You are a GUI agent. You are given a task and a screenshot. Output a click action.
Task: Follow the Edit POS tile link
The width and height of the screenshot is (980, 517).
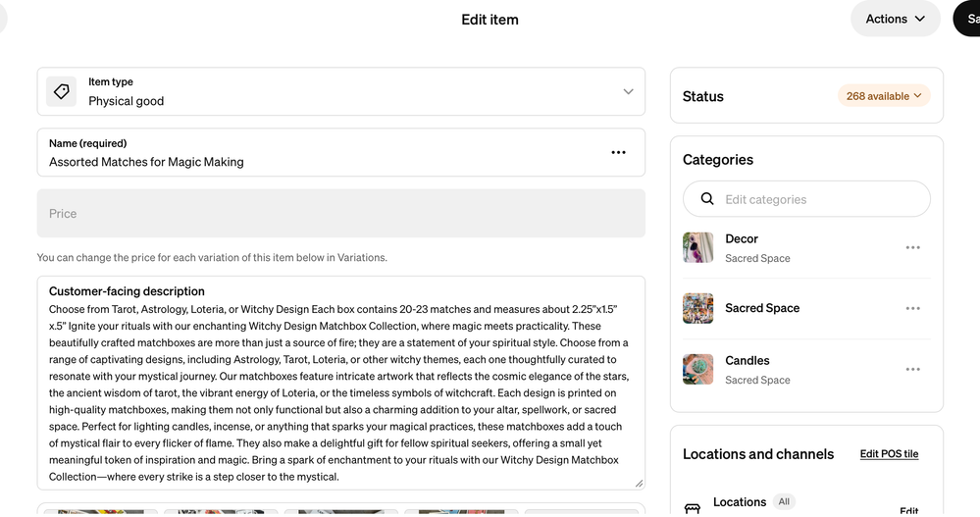pyautogui.click(x=889, y=454)
